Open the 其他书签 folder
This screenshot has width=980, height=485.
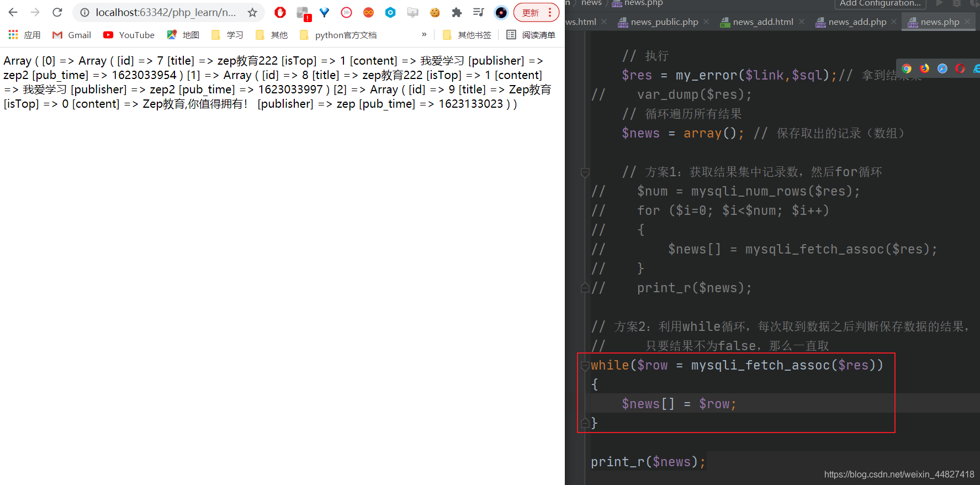467,35
